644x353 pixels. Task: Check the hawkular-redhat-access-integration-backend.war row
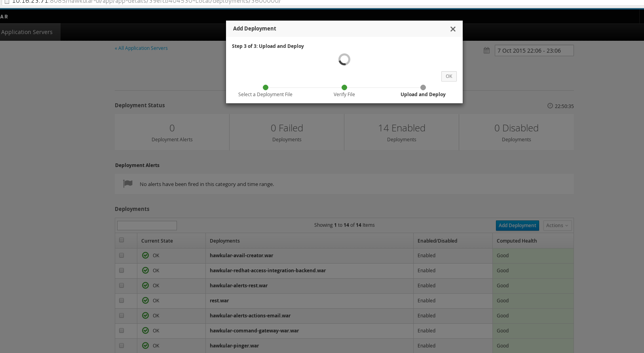(122, 270)
